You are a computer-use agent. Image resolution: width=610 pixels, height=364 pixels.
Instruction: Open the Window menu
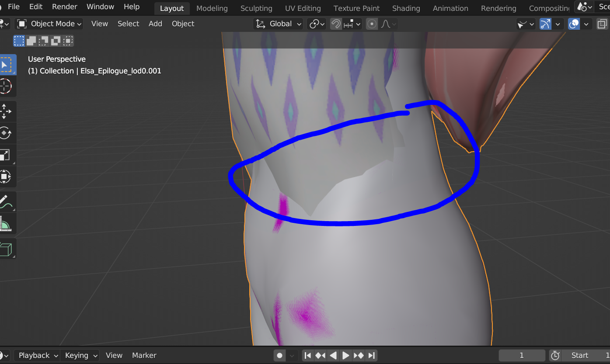pos(100,7)
